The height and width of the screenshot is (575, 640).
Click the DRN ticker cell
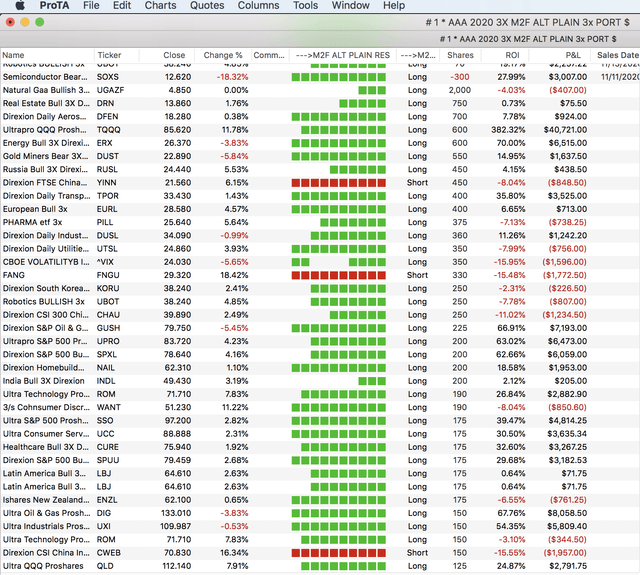click(105, 103)
